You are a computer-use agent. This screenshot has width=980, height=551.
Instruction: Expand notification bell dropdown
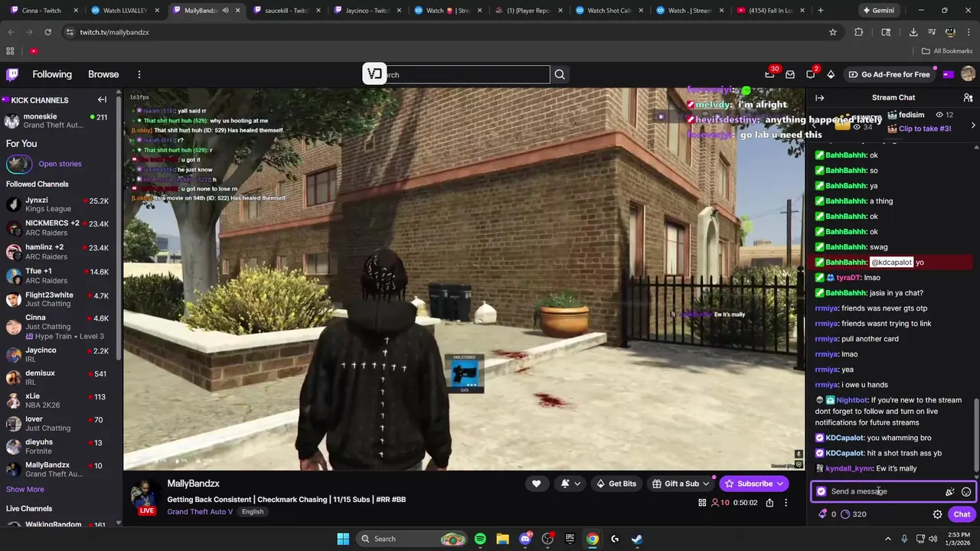point(577,484)
